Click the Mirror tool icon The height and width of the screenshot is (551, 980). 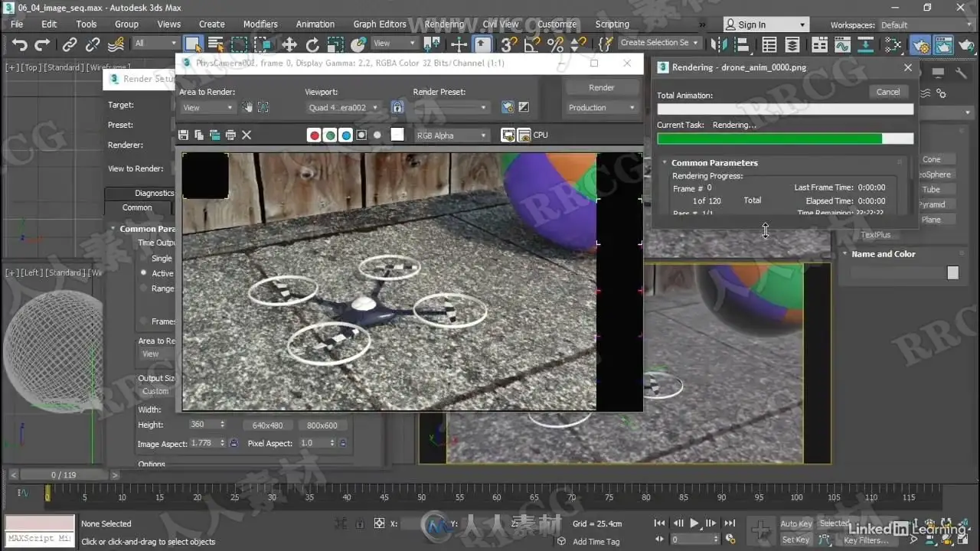pos(719,44)
